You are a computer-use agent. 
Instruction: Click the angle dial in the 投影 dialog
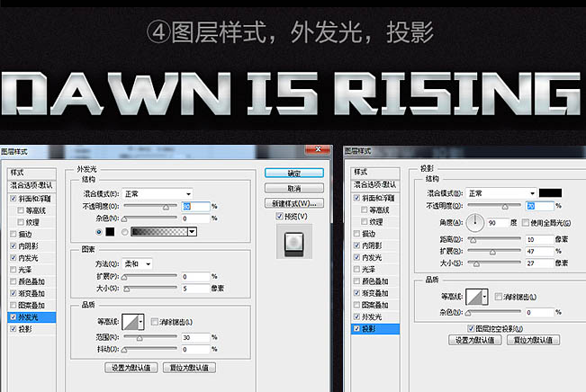click(x=475, y=222)
